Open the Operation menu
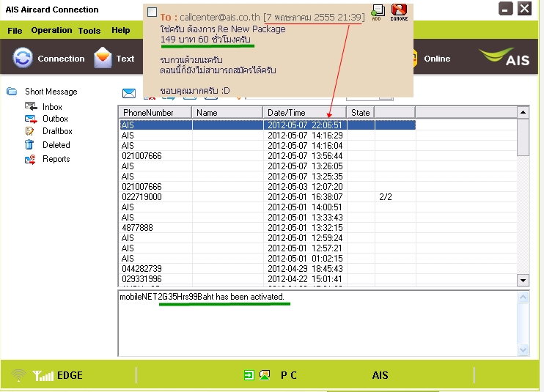 52,30
